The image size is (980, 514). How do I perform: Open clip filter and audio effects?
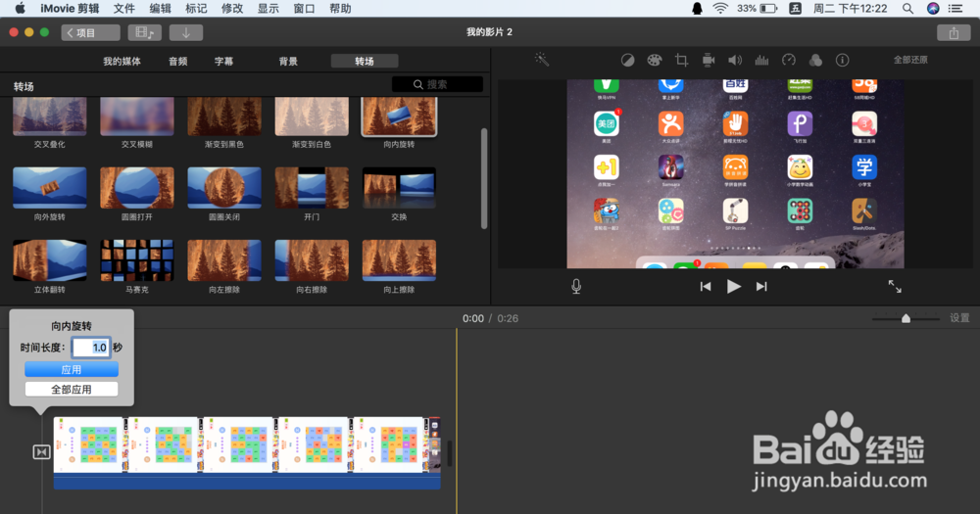coord(815,60)
